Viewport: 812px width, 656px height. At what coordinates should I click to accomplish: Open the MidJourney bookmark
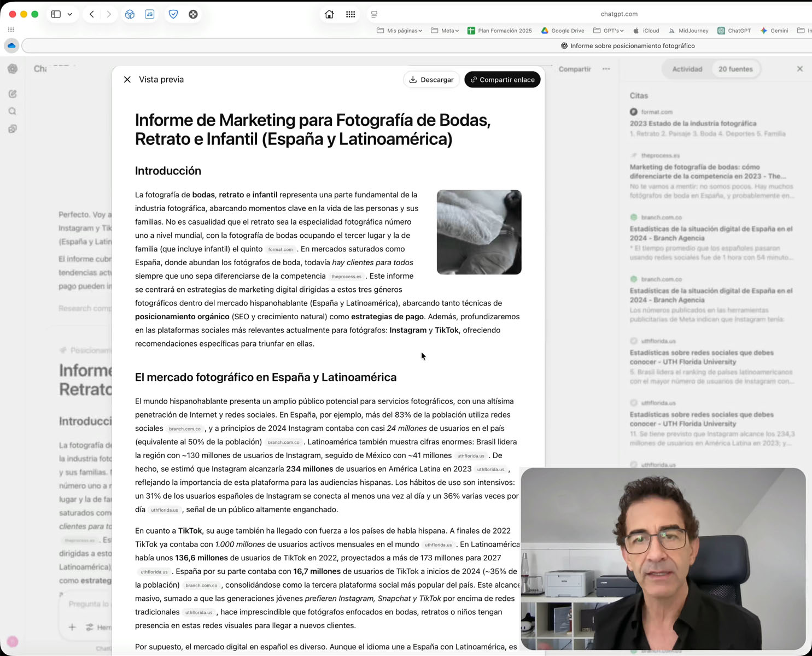point(688,31)
